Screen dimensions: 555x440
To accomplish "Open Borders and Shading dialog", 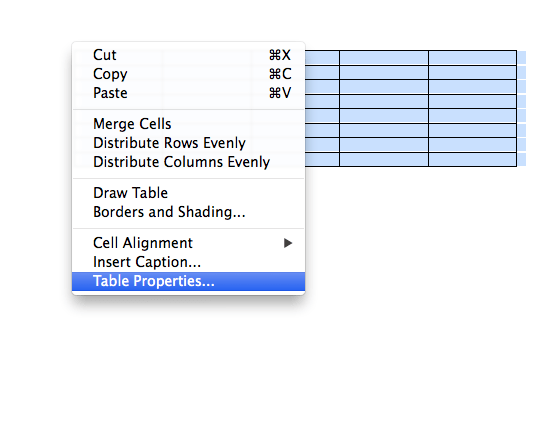I will pyautogui.click(x=188, y=212).
